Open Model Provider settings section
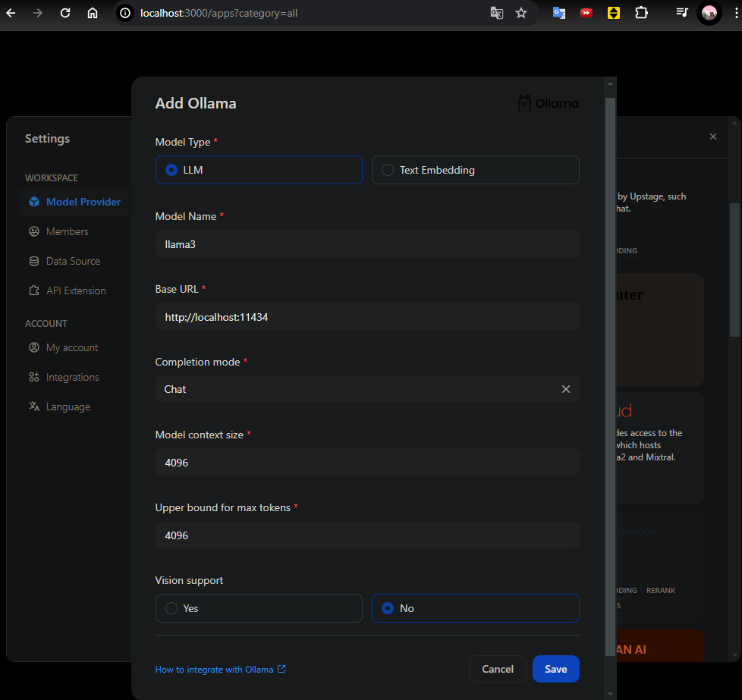The image size is (742, 700). click(76, 202)
